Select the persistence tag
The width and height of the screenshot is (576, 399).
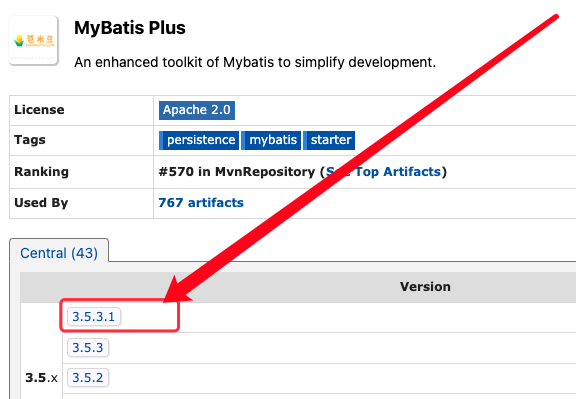pyautogui.click(x=199, y=140)
